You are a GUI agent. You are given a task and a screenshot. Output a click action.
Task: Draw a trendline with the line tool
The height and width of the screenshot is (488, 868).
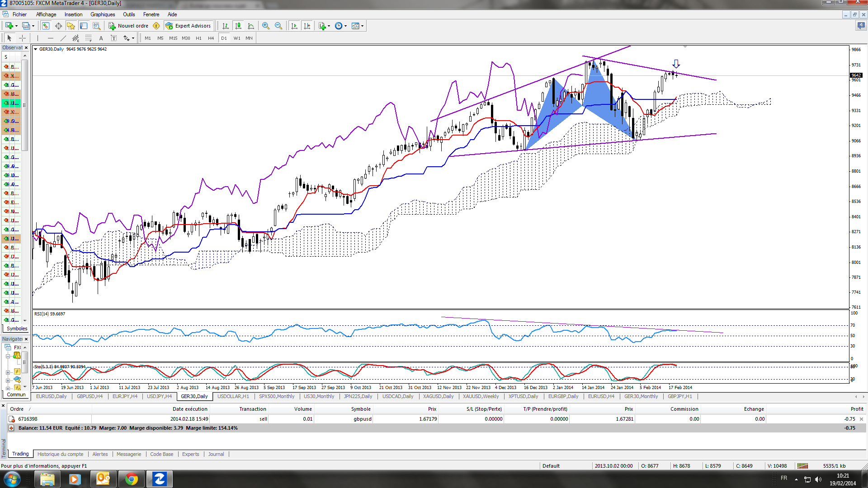(63, 38)
